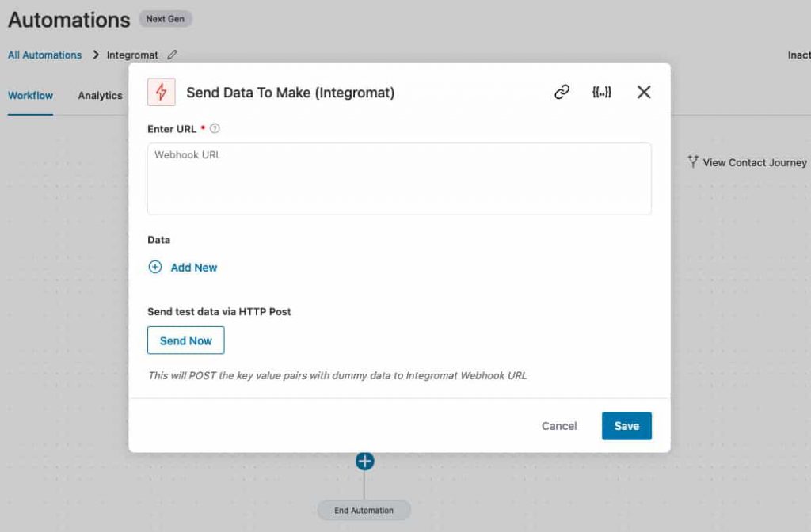
Task: Click the 'Data' section label
Action: tap(158, 240)
